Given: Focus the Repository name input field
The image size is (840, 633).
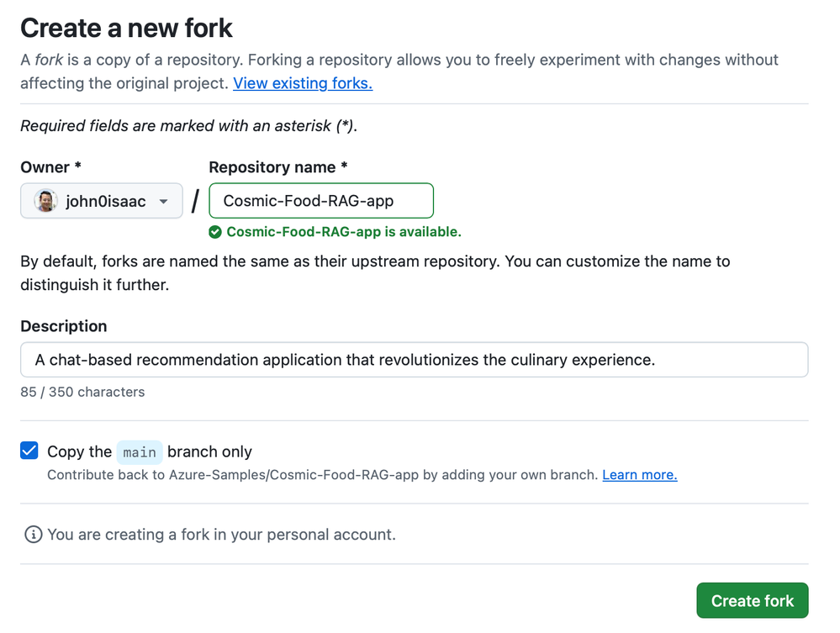Looking at the screenshot, I should tap(320, 201).
